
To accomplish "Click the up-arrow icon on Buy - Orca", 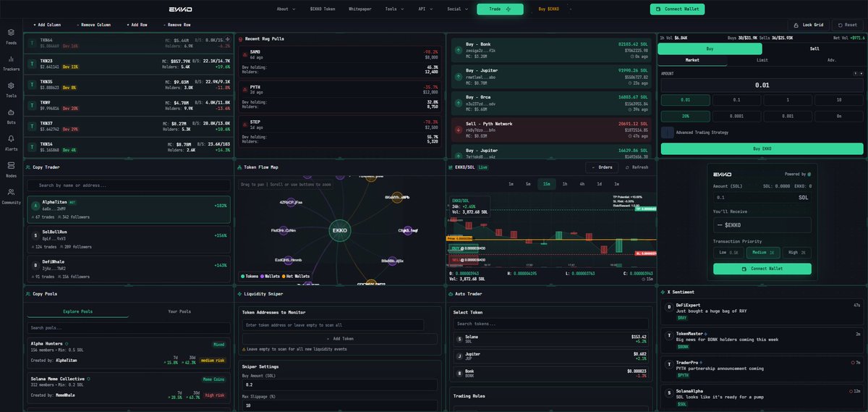I will pos(458,104).
